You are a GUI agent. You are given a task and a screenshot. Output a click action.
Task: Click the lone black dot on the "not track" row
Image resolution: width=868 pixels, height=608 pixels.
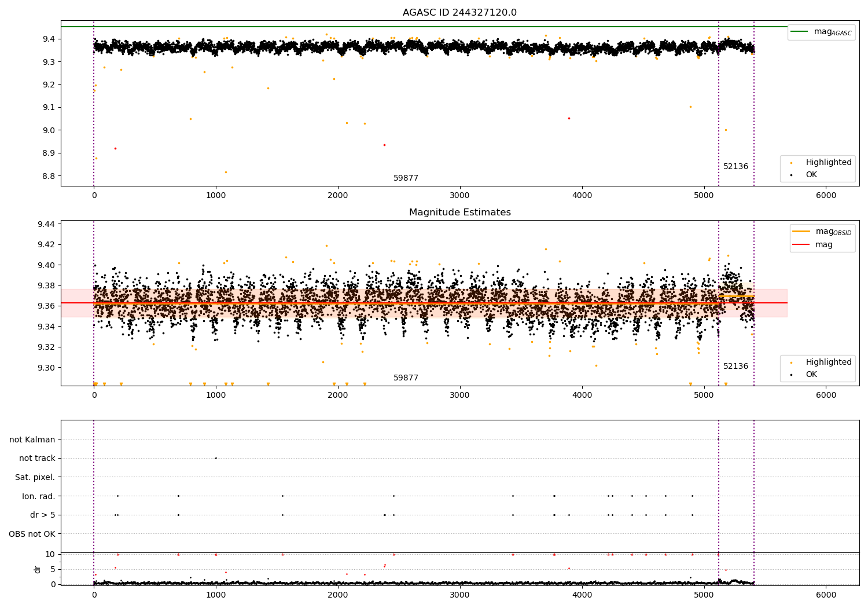coord(216,458)
